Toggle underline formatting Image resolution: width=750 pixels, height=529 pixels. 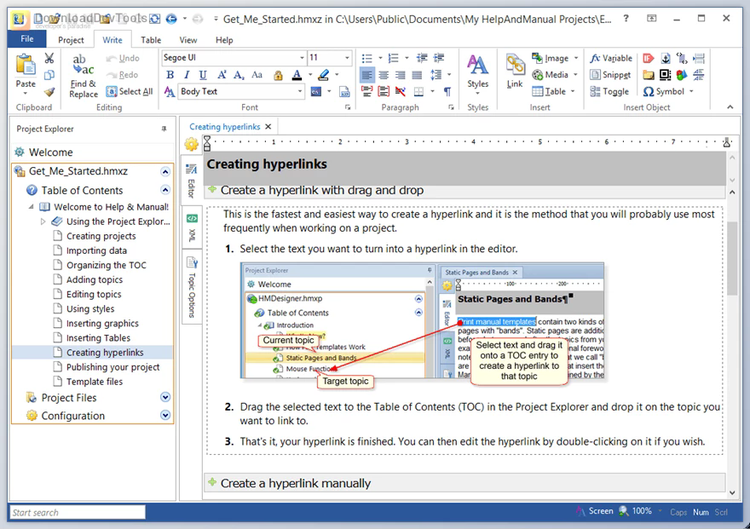pyautogui.click(x=203, y=75)
